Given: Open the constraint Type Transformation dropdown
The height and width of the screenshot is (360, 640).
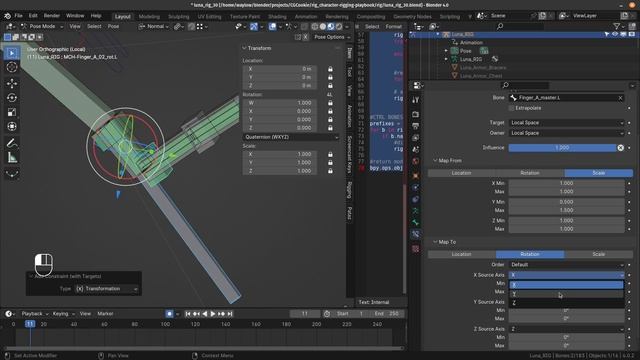Looking at the screenshot, I should click(107, 289).
